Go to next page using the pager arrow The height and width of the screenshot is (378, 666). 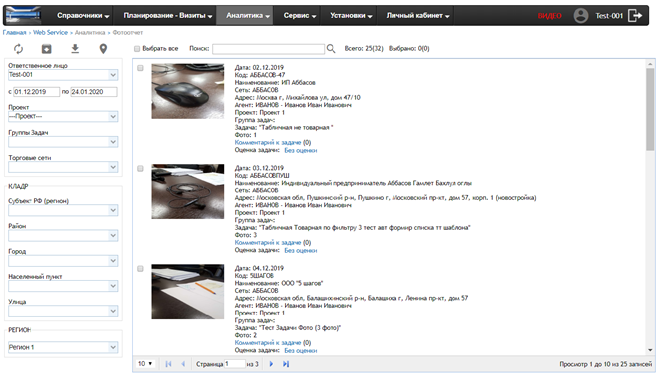pyautogui.click(x=271, y=364)
